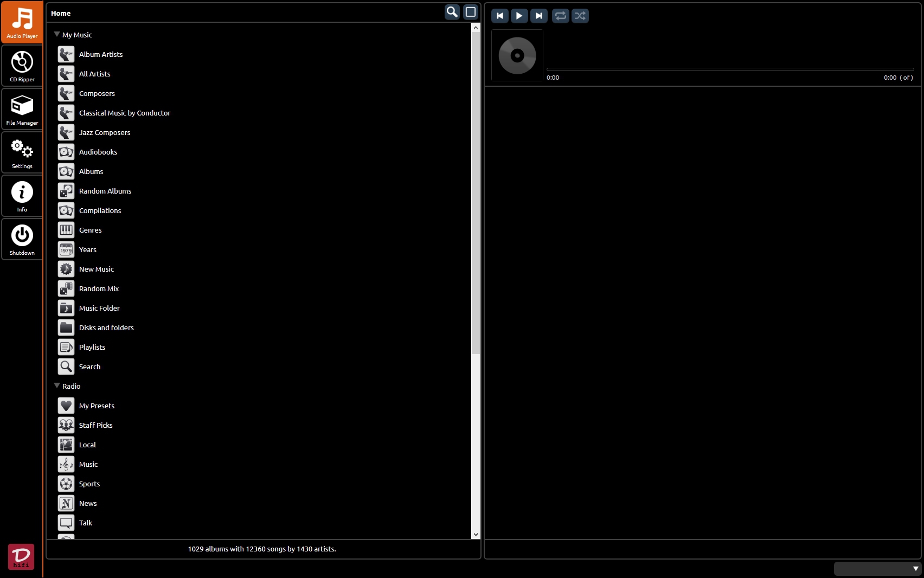Toggle shuffle playback mode
The height and width of the screenshot is (578, 924).
point(580,16)
